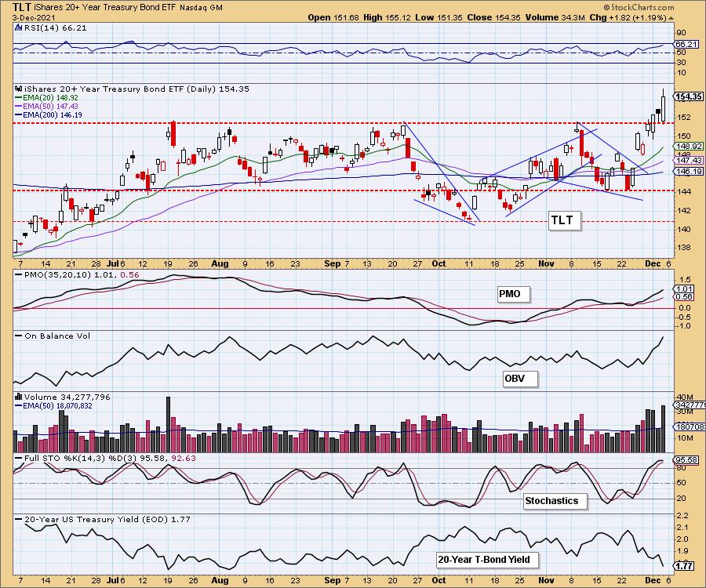
Task: Click the Open 151.68 quote value
Action: pos(333,17)
